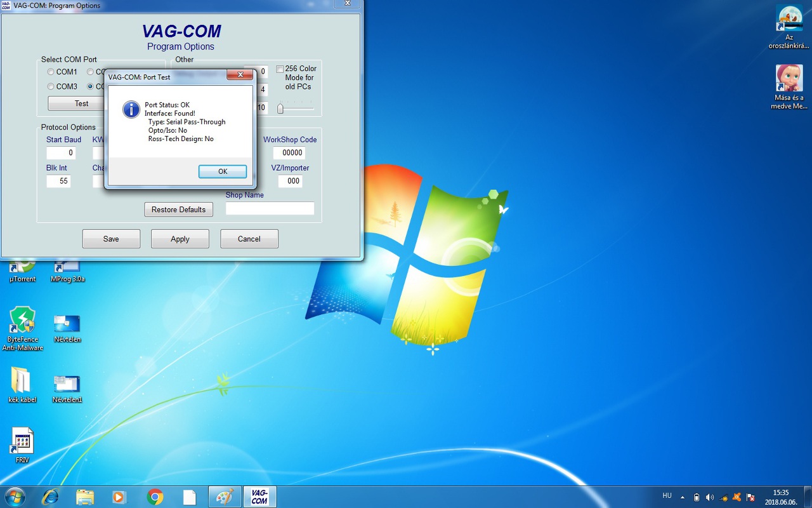Click the Show desktop button

click(x=808, y=497)
